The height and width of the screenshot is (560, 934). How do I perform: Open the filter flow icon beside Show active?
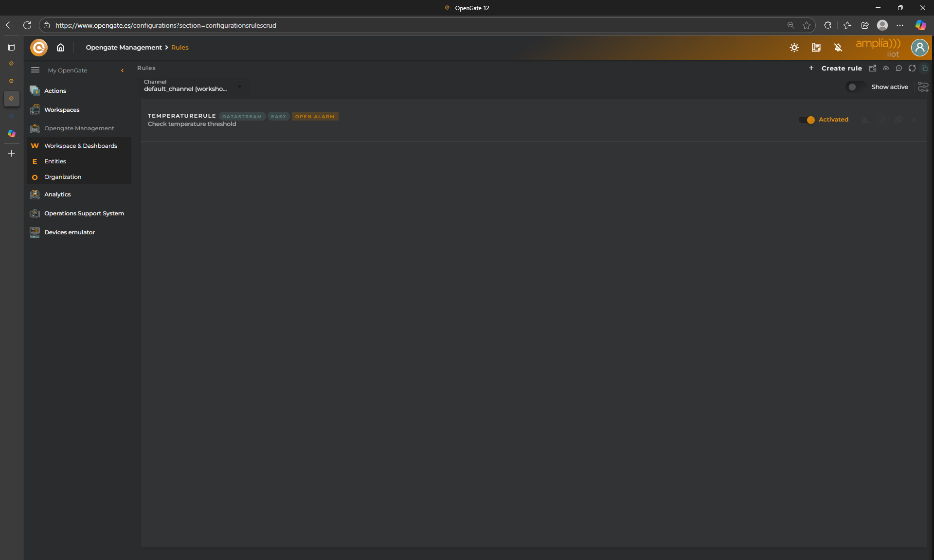pos(923,87)
